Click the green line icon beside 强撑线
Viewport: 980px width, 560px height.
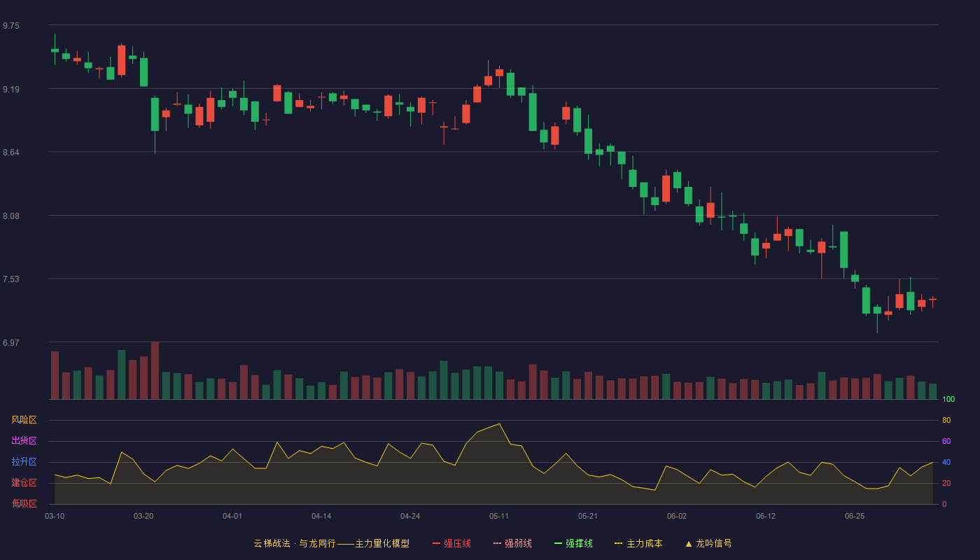[x=558, y=543]
